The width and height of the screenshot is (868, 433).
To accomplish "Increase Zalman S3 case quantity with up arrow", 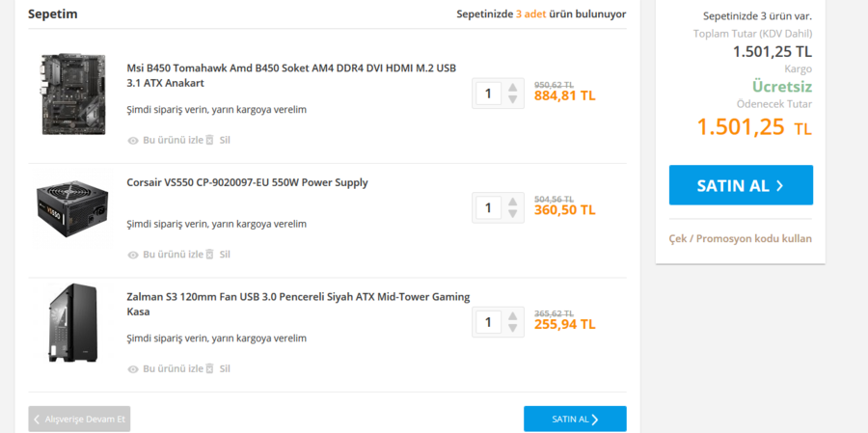I will coord(513,316).
